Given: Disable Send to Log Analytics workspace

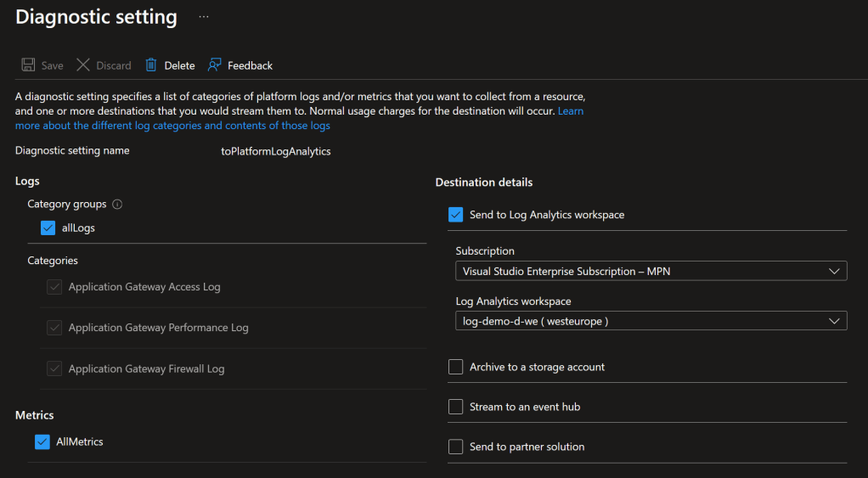Looking at the screenshot, I should coord(456,215).
